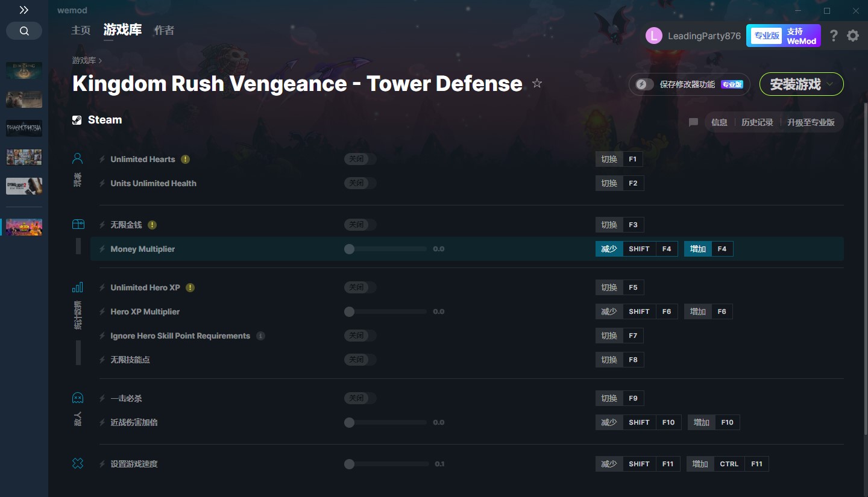Click the Hero XP Multiplier slider
Screen dimensions: 868x497
(x=385, y=311)
